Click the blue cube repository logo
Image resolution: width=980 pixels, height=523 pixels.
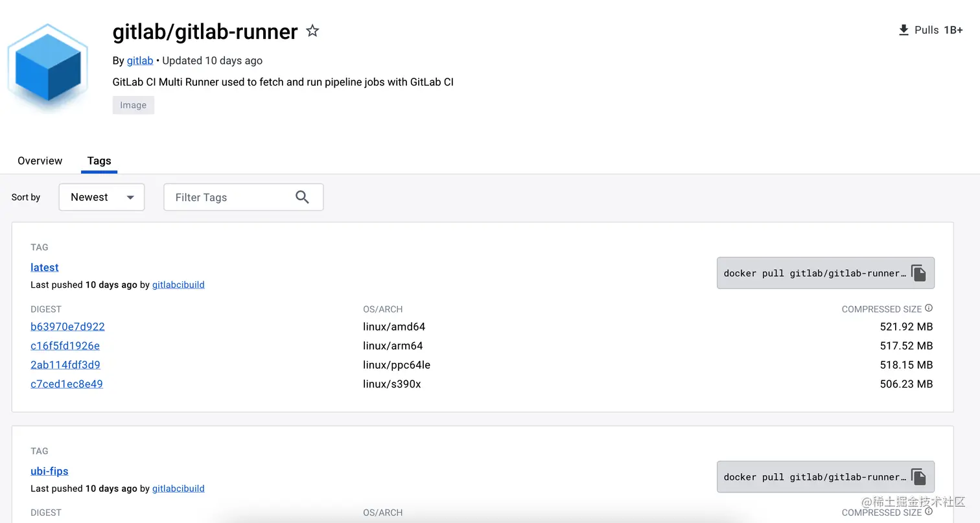[x=48, y=69]
